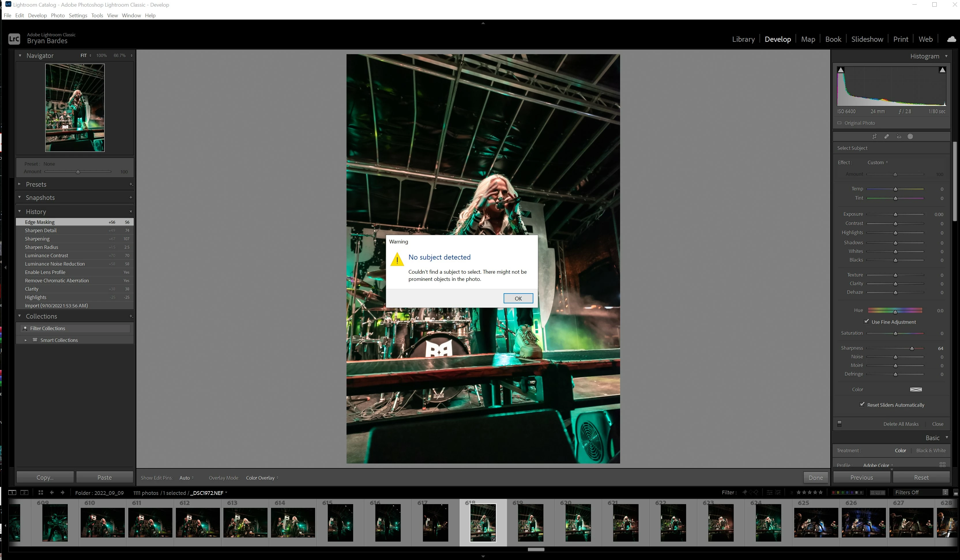Select the Crop Overlay tool icon
The image size is (960, 560).
point(875,137)
